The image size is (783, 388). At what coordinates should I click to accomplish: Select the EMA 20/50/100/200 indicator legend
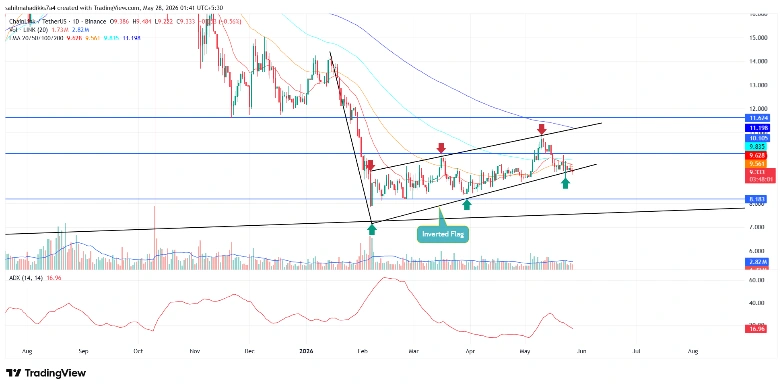(x=37, y=37)
